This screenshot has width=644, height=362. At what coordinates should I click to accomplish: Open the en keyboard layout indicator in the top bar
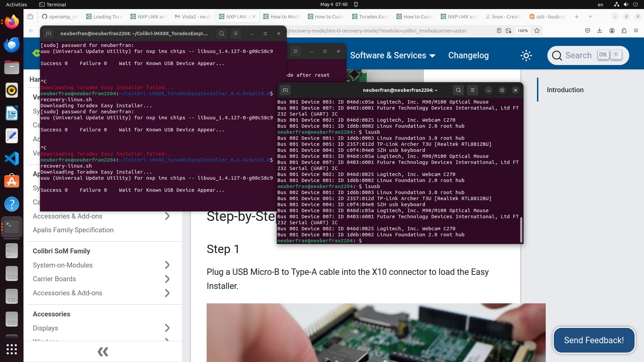(600, 4)
